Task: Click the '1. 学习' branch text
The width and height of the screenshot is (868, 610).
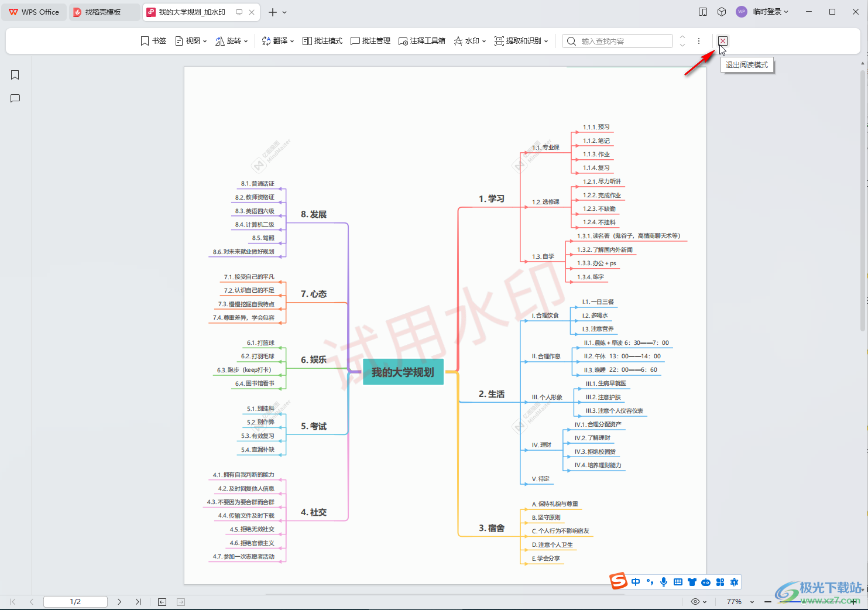Action: click(x=492, y=198)
